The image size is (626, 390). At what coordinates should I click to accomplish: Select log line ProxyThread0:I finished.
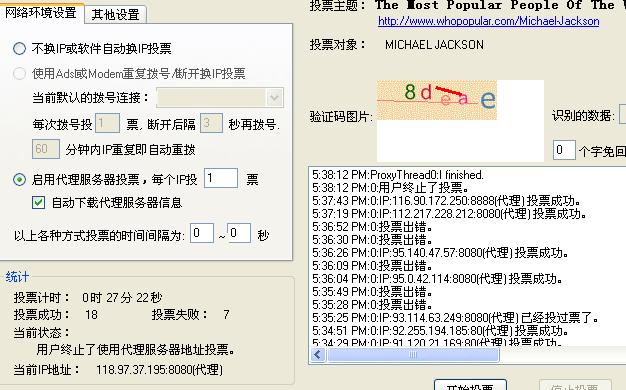(x=398, y=175)
